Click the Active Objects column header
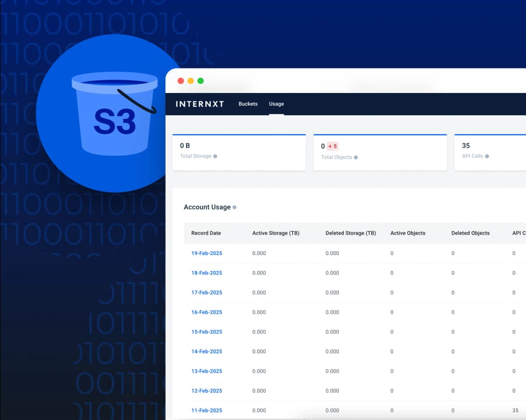Image resolution: width=526 pixels, height=420 pixels. [408, 233]
